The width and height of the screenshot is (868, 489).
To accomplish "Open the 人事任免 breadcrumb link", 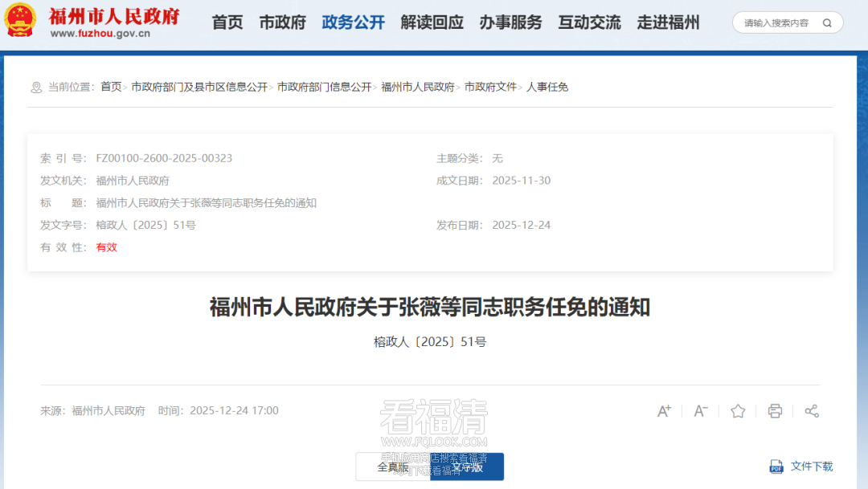I will click(547, 87).
